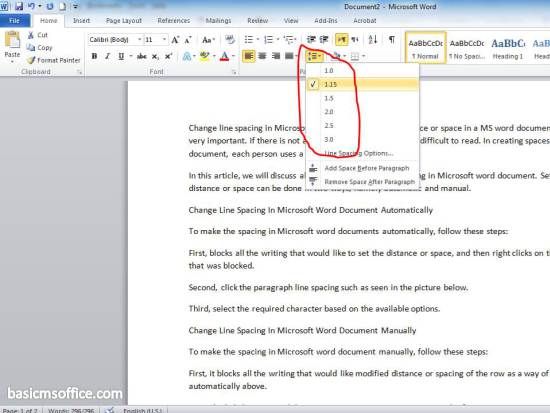The image size is (550, 413).
Task: Expand the bullets list dropdown arrow
Action: click(x=258, y=40)
